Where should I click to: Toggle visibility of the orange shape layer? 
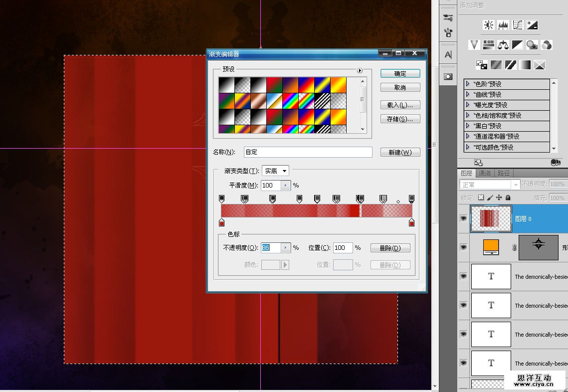coord(464,247)
